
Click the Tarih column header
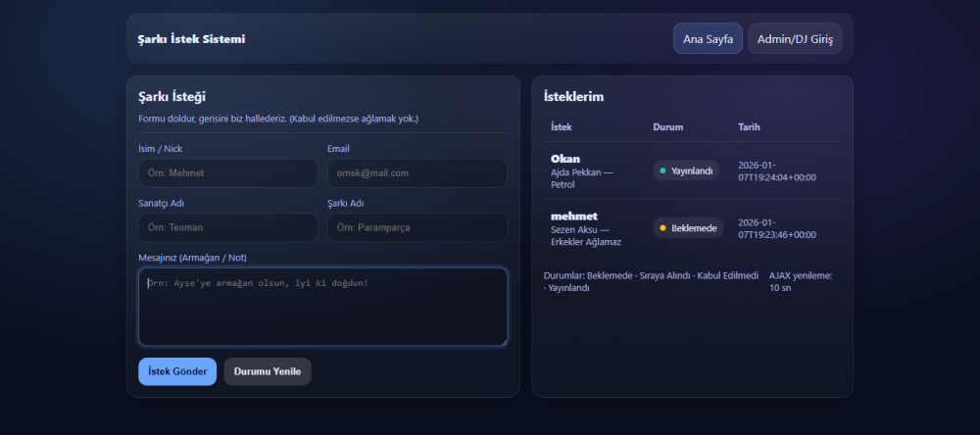(749, 127)
